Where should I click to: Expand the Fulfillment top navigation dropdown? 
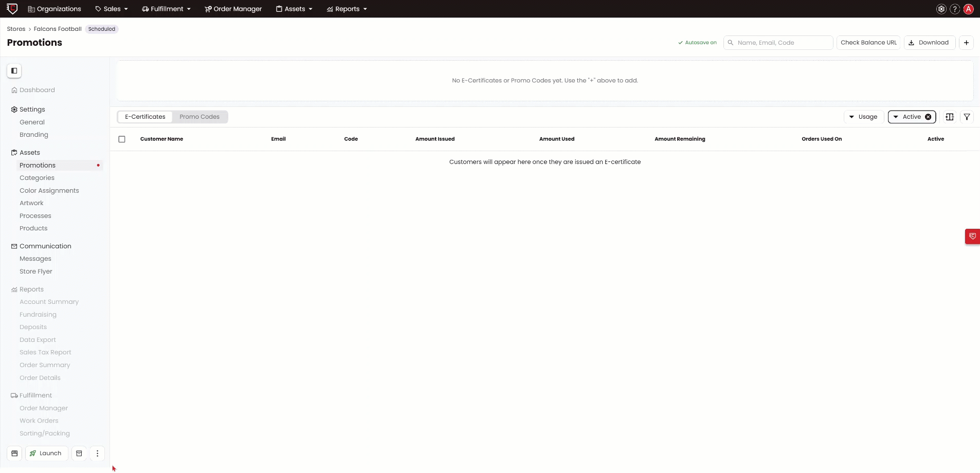[167, 9]
